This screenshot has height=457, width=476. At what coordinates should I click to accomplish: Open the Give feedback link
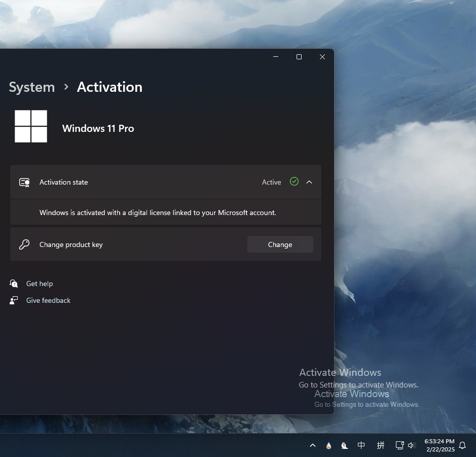point(48,300)
